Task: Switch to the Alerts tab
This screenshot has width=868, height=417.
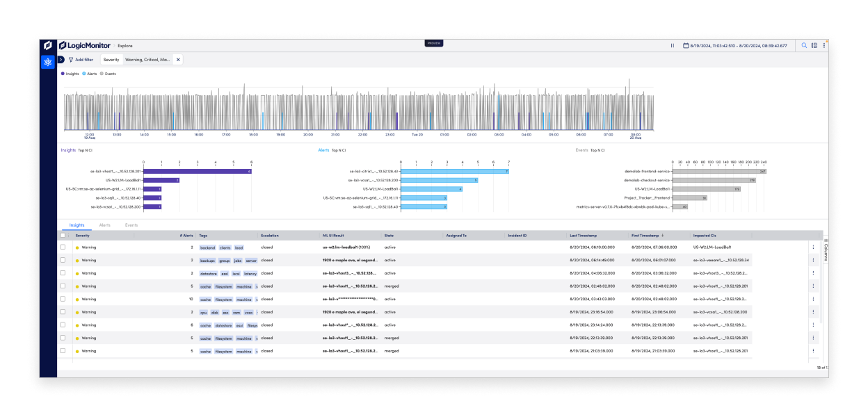Action: pyautogui.click(x=104, y=225)
